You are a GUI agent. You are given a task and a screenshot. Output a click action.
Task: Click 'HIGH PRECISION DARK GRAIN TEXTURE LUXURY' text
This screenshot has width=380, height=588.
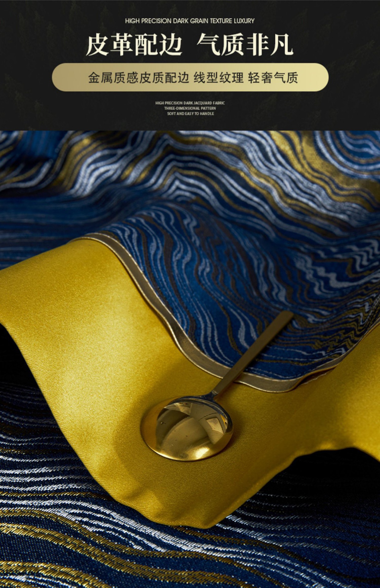[x=190, y=21]
